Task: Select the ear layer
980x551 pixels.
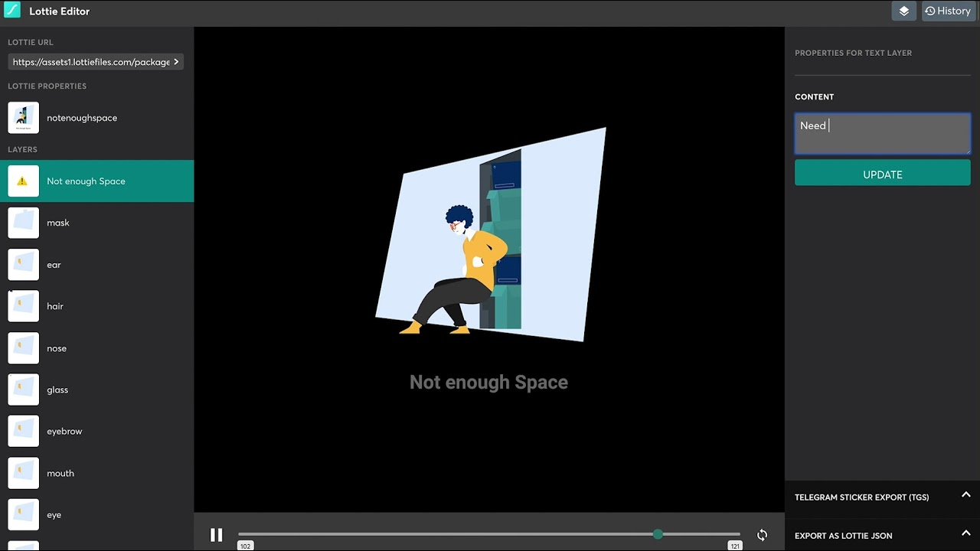Action: (96, 265)
